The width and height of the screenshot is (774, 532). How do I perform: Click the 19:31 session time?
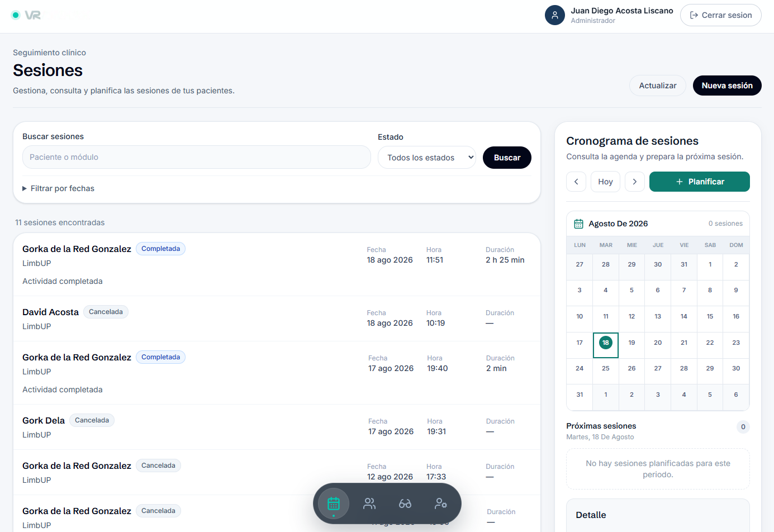point(436,431)
